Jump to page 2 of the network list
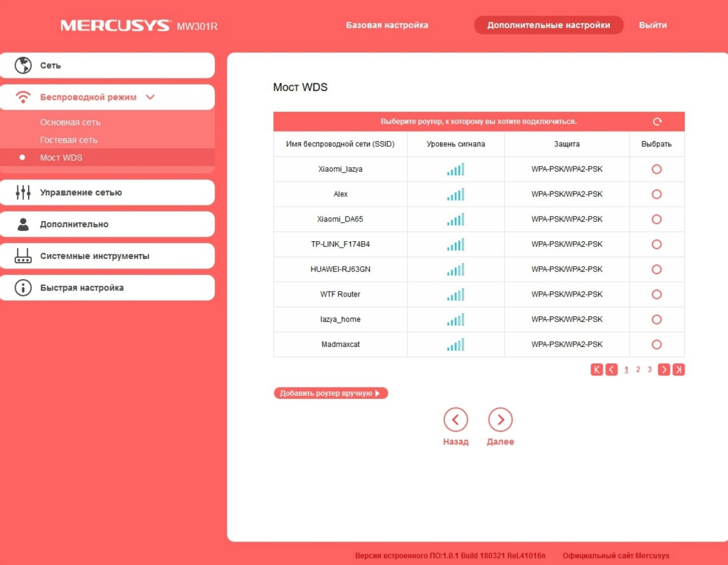 click(x=638, y=370)
